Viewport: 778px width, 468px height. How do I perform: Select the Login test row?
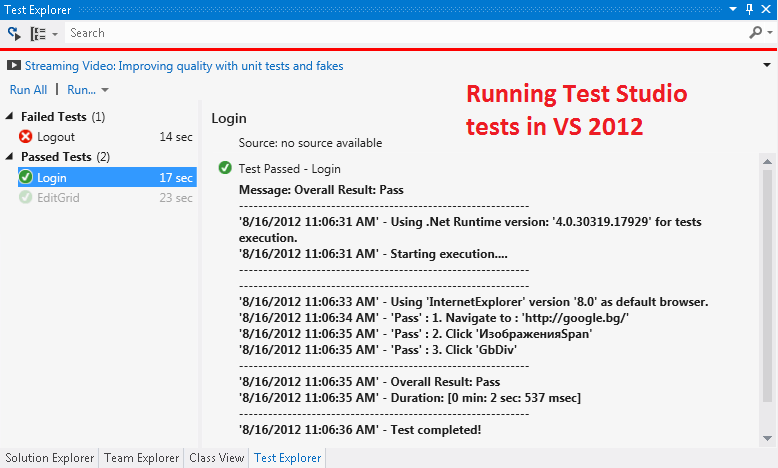coord(107,177)
